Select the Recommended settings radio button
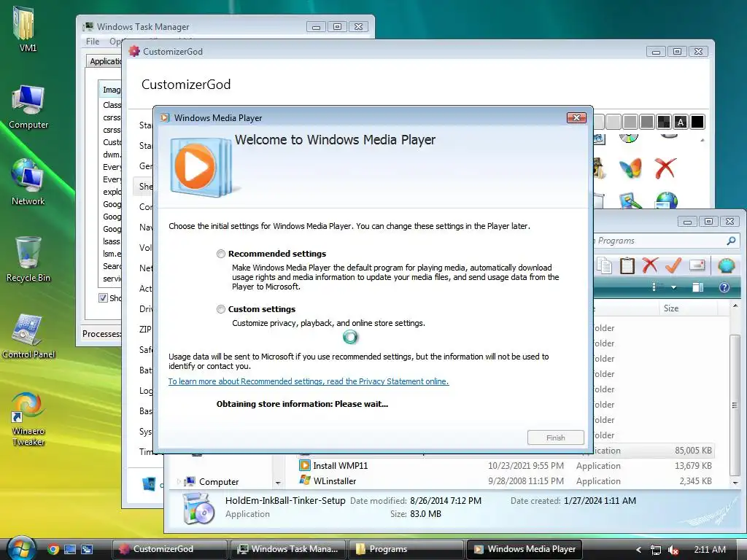Viewport: 747px width, 560px height. (220, 254)
